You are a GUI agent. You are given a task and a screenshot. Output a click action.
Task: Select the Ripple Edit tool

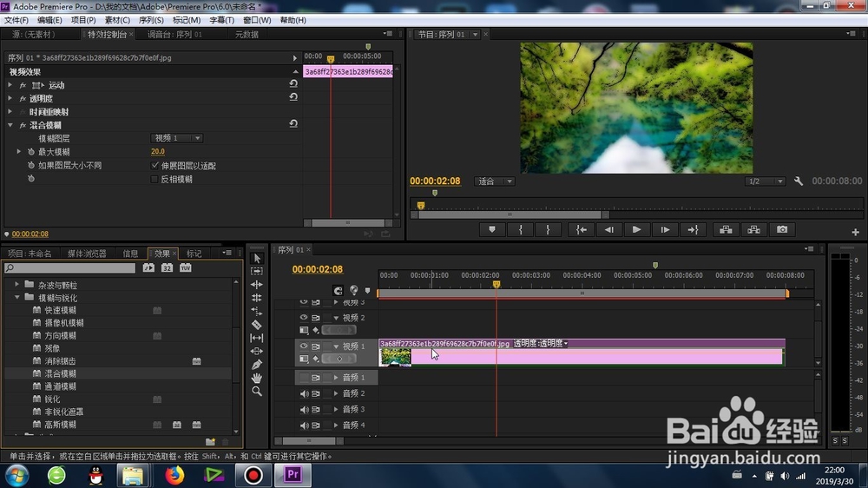click(257, 285)
